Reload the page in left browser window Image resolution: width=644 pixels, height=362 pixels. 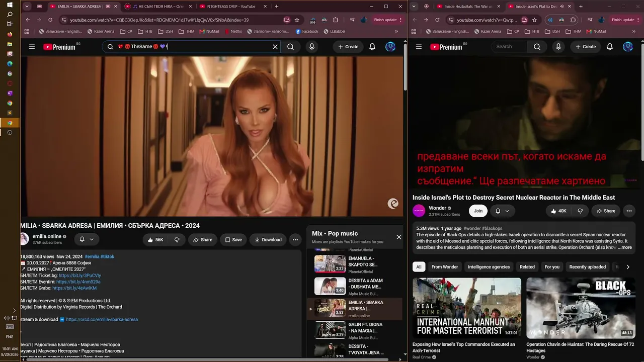click(50, 20)
